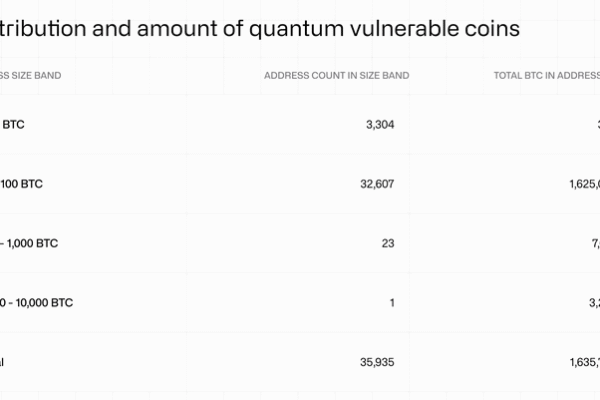Click the total BTC value starting with 7
This screenshot has height=400, width=600.
click(591, 244)
